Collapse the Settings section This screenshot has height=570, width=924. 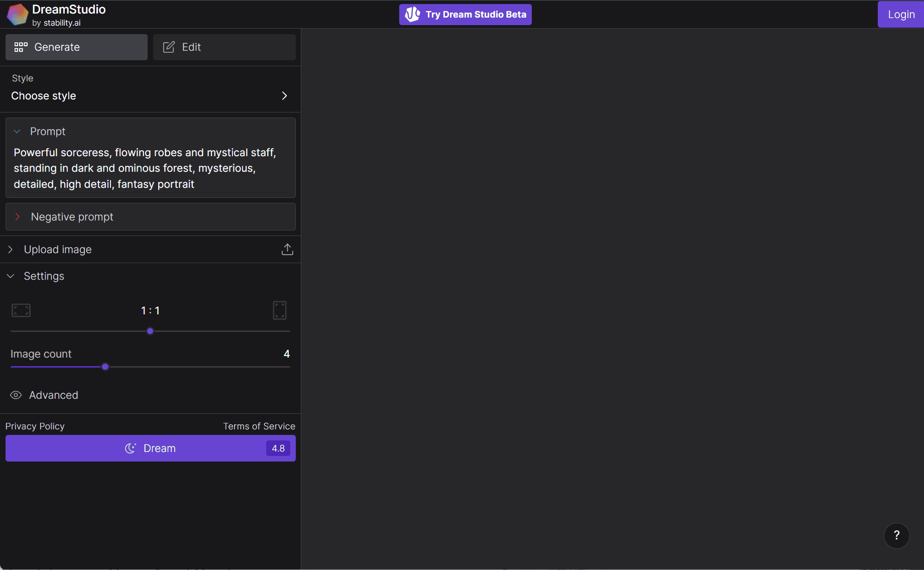point(11,276)
